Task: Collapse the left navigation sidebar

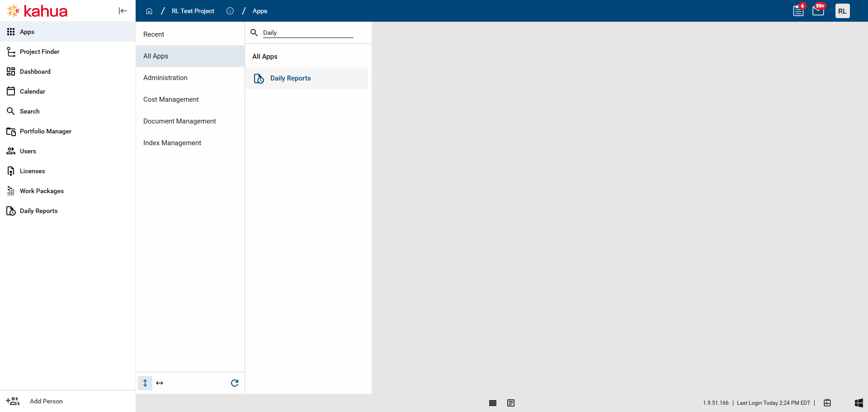Action: click(x=123, y=11)
